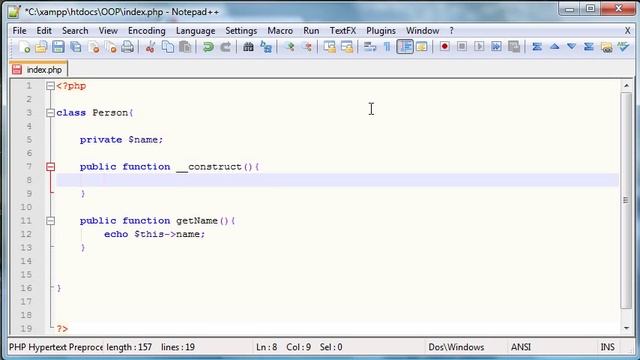Click the Close document toolbar icon
The width and height of the screenshot is (640, 360).
93,47
